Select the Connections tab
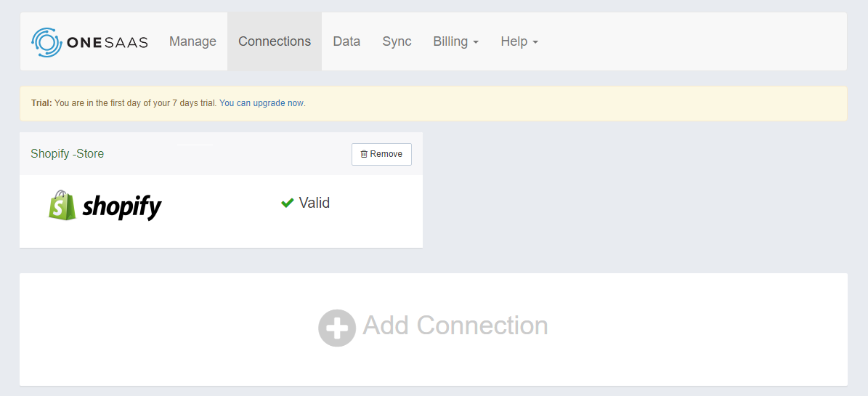The image size is (868, 396). click(x=275, y=41)
